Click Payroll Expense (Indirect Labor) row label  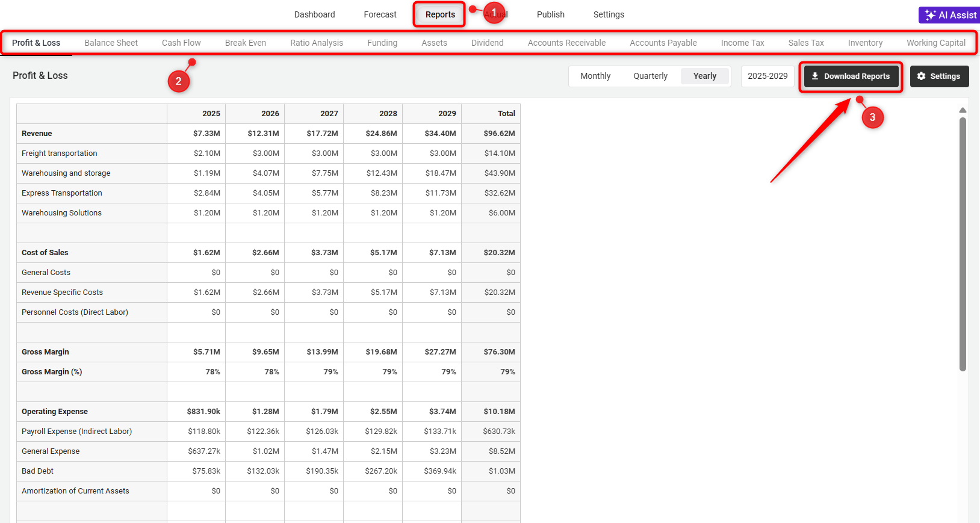coord(76,432)
